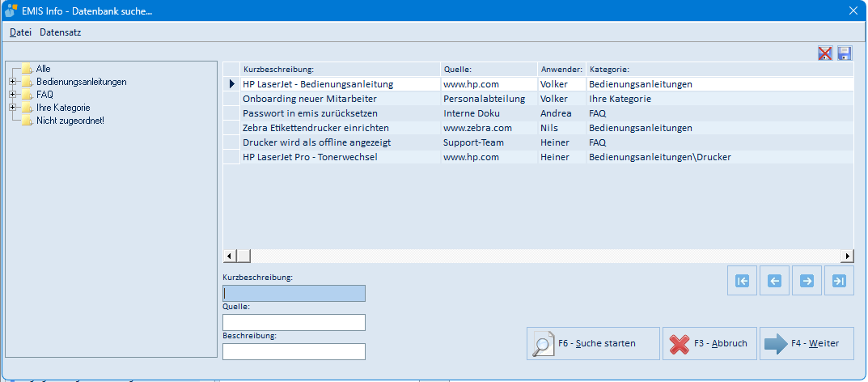This screenshot has height=382, width=868.
Task: Select row HP LaserJet - Bedienungsanleitung
Action: click(x=538, y=84)
